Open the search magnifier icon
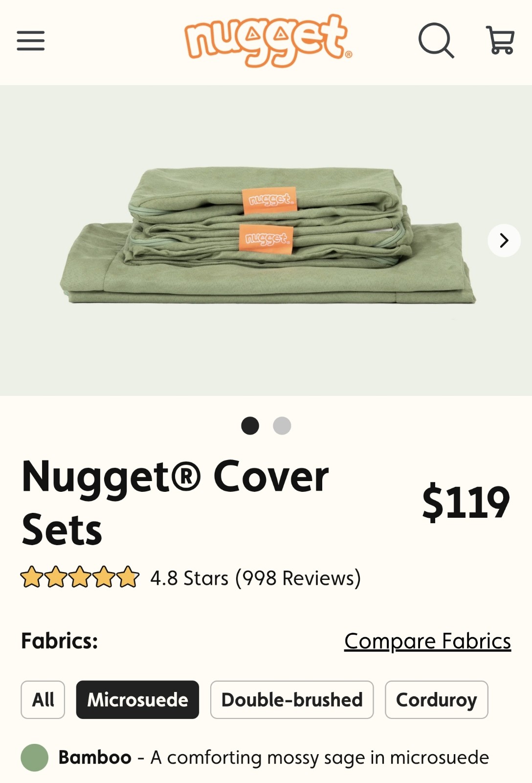 point(436,41)
